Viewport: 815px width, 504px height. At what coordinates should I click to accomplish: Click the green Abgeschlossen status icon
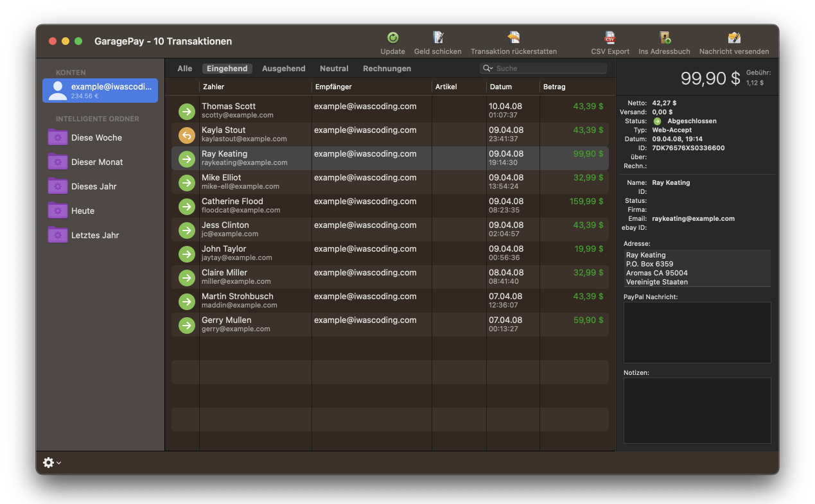(x=657, y=121)
